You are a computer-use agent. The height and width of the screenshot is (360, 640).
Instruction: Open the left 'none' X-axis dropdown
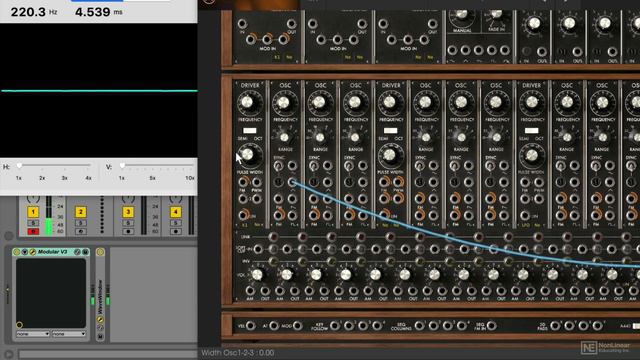(33, 334)
